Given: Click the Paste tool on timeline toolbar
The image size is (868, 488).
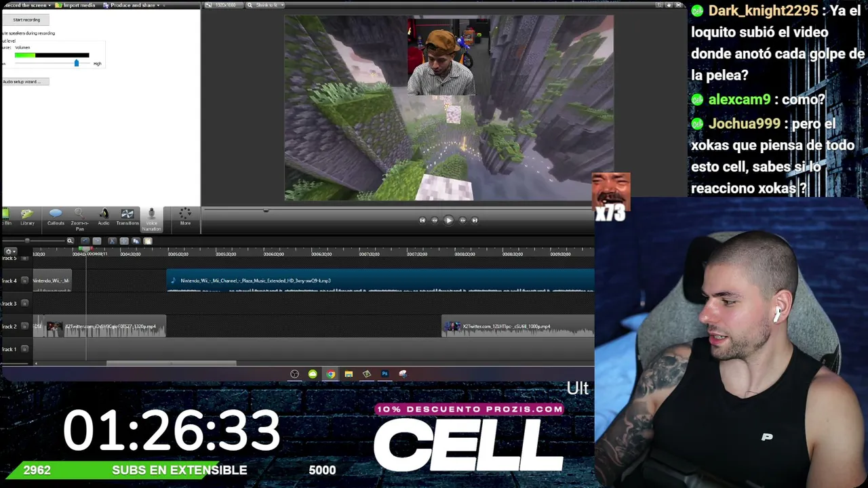Looking at the screenshot, I should click(x=148, y=241).
